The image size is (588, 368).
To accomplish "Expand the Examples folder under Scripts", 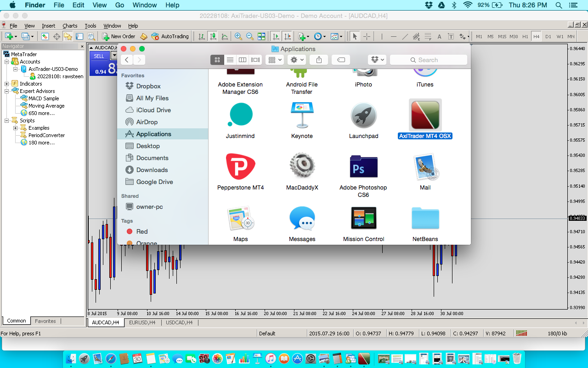I will [x=16, y=128].
